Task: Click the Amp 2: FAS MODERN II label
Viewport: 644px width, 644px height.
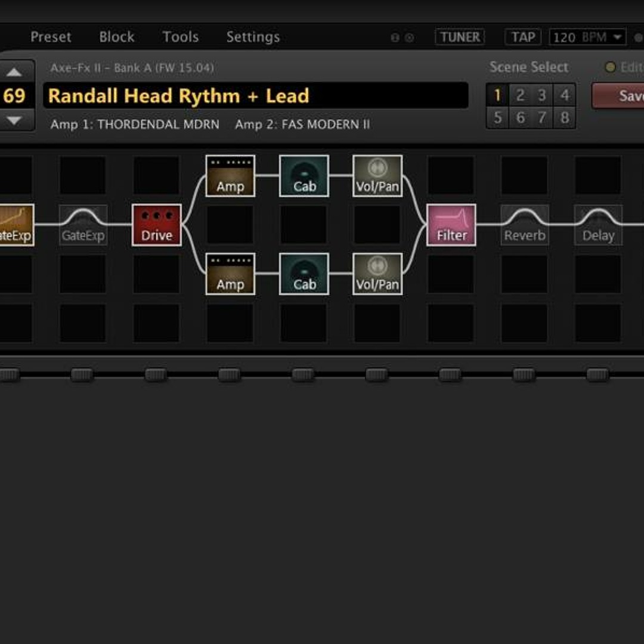Action: click(x=302, y=124)
